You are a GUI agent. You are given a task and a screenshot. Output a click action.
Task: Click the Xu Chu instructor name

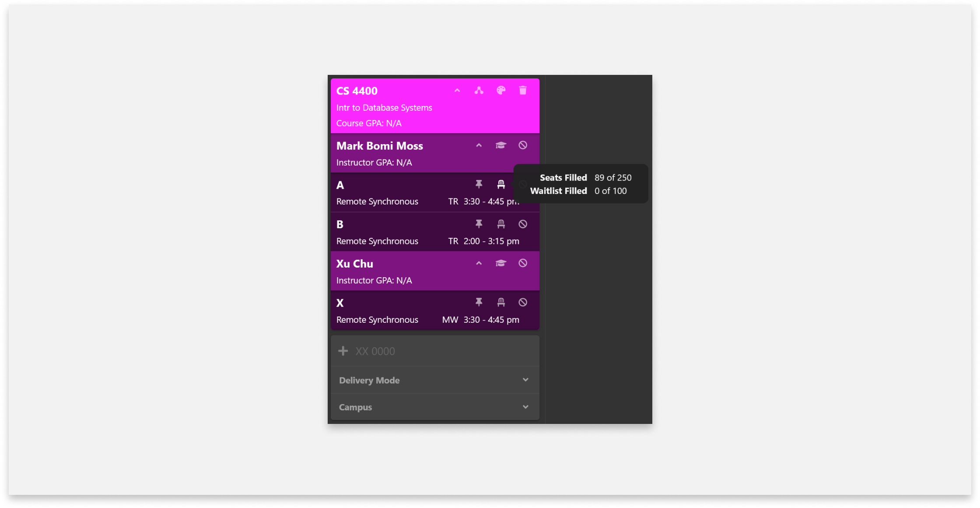pyautogui.click(x=355, y=264)
